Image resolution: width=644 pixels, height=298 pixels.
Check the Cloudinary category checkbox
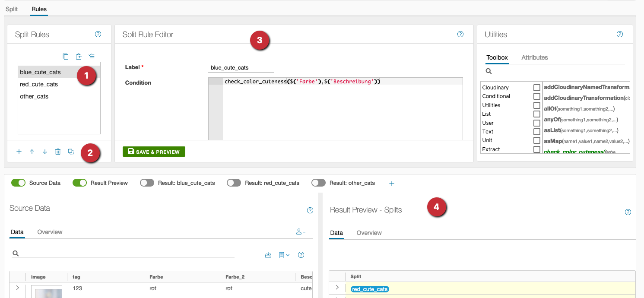[537, 88]
